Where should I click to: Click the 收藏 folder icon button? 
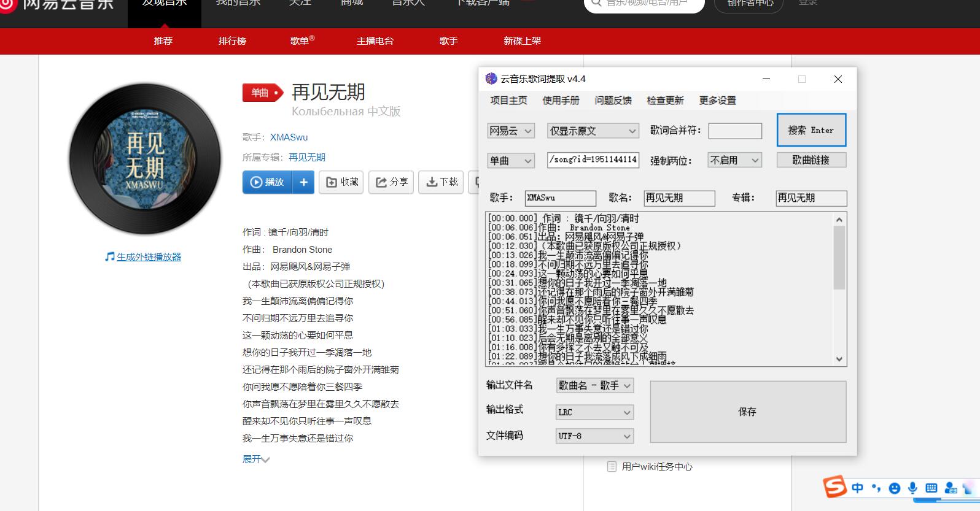[x=341, y=182]
